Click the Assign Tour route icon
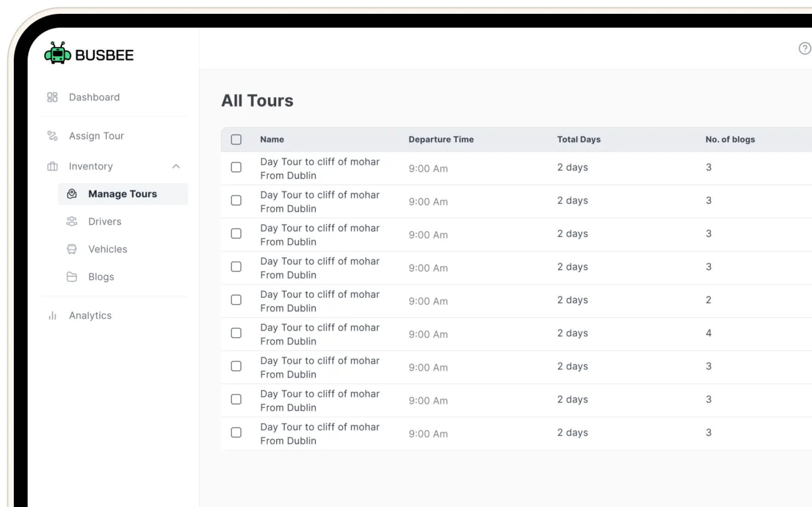Image resolution: width=812 pixels, height=507 pixels. pos(52,136)
